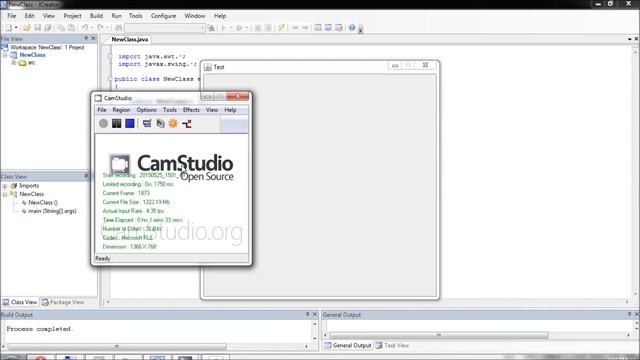Click the Toggle View icon in CamStudio
Screen dimensions: 640x360
147,123
